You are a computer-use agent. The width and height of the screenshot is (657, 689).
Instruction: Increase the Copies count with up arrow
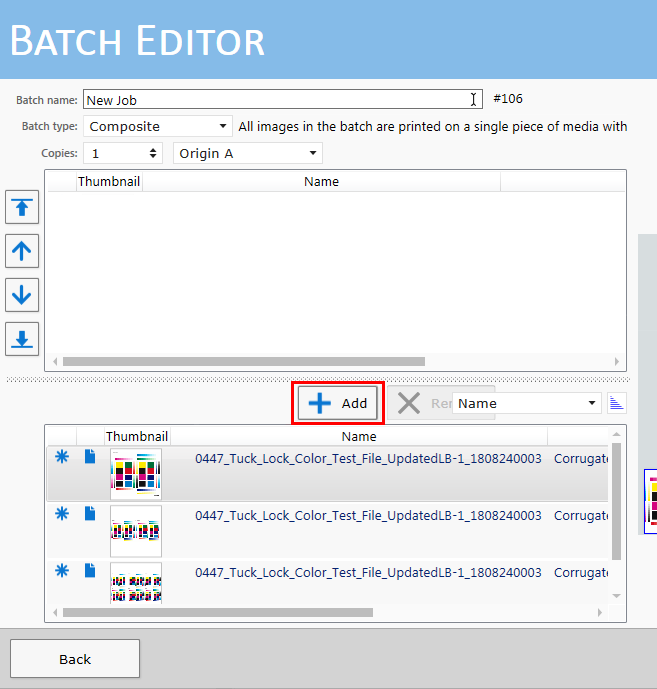point(153,149)
